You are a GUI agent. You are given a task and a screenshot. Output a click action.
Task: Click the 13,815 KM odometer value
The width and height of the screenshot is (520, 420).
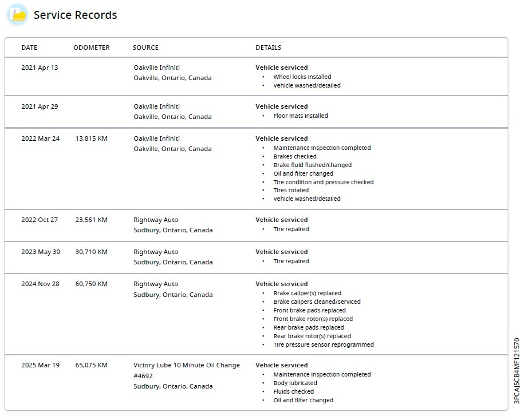click(92, 138)
